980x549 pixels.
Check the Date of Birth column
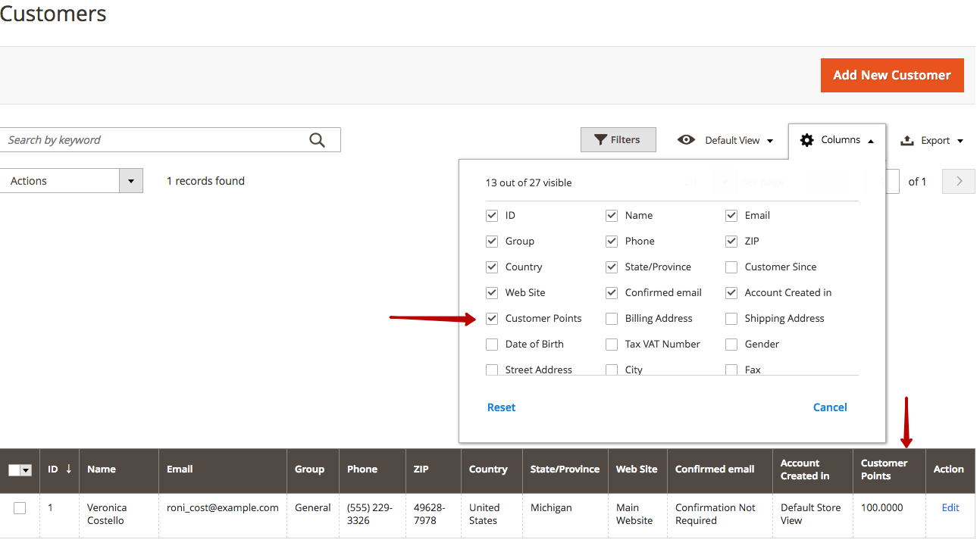[492, 345]
